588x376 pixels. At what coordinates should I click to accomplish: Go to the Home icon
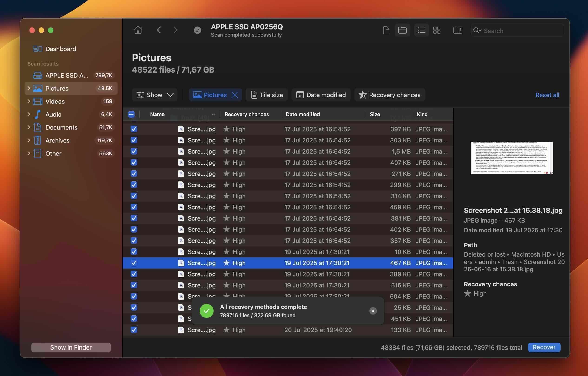coord(138,30)
